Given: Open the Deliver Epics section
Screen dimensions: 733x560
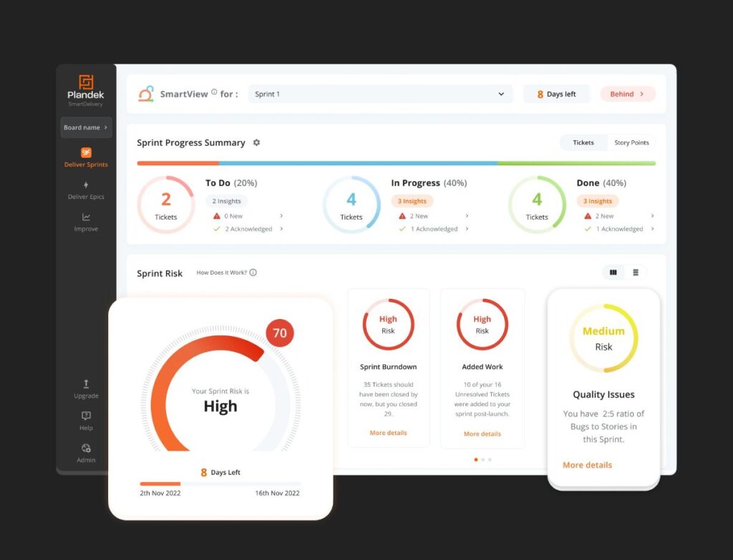Looking at the screenshot, I should 86,190.
